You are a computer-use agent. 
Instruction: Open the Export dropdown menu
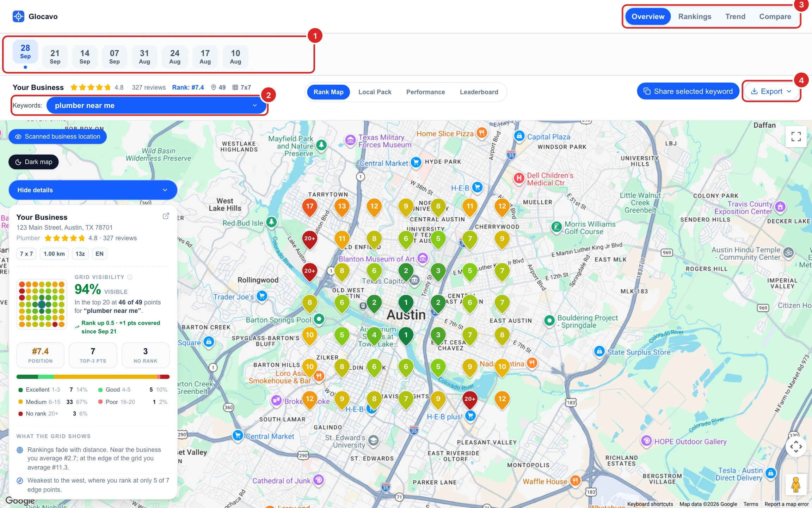(x=771, y=91)
